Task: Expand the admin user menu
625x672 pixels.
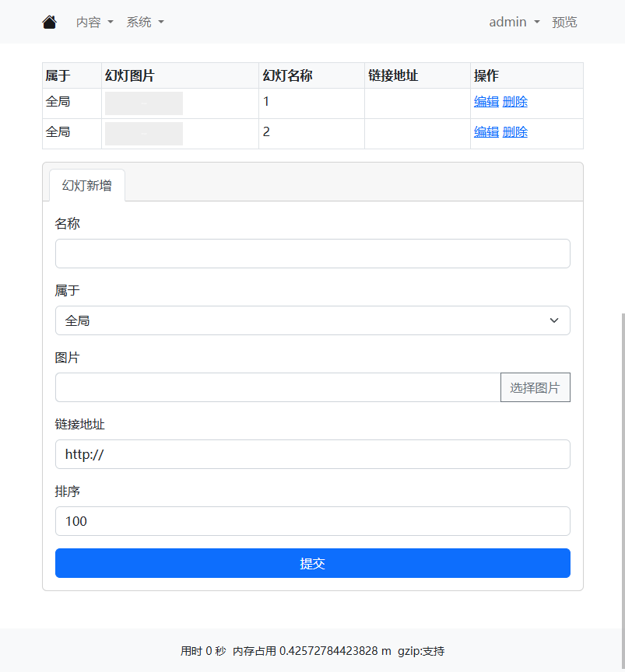Action: tap(514, 22)
